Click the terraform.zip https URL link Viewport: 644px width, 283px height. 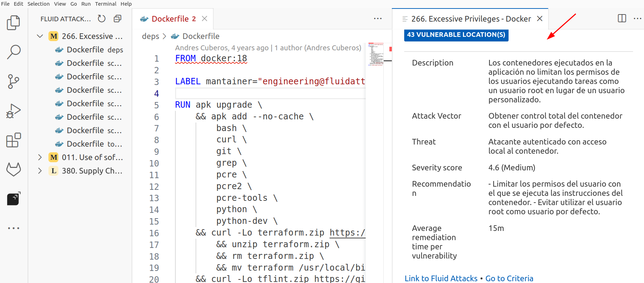(x=347, y=233)
